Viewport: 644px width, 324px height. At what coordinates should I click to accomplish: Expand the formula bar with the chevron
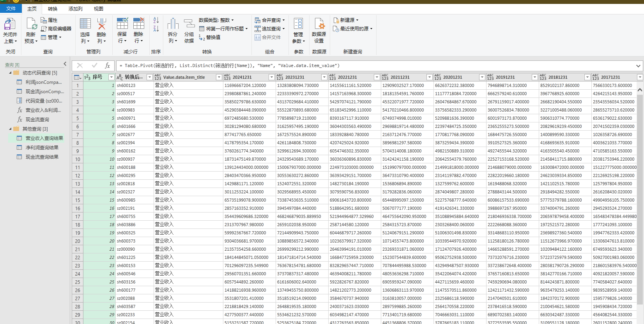(x=638, y=66)
